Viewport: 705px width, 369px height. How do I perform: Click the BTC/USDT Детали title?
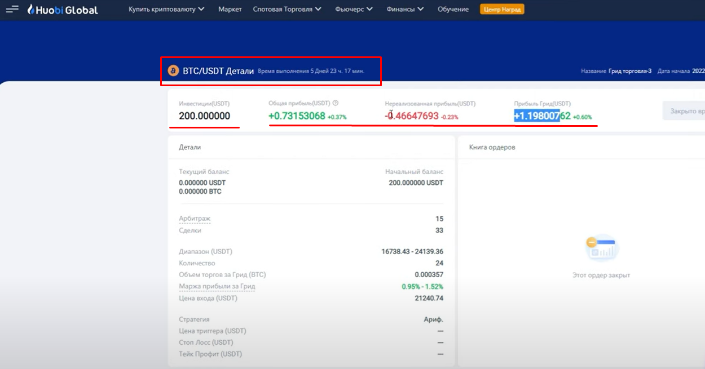coord(218,71)
